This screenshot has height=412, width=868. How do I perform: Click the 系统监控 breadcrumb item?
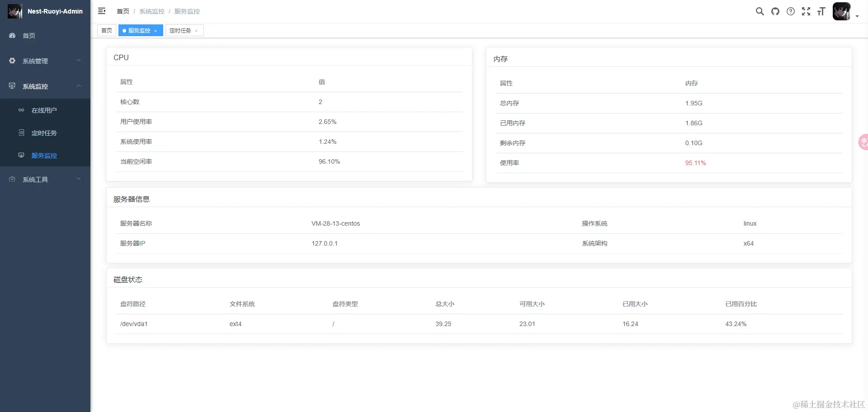pos(152,11)
